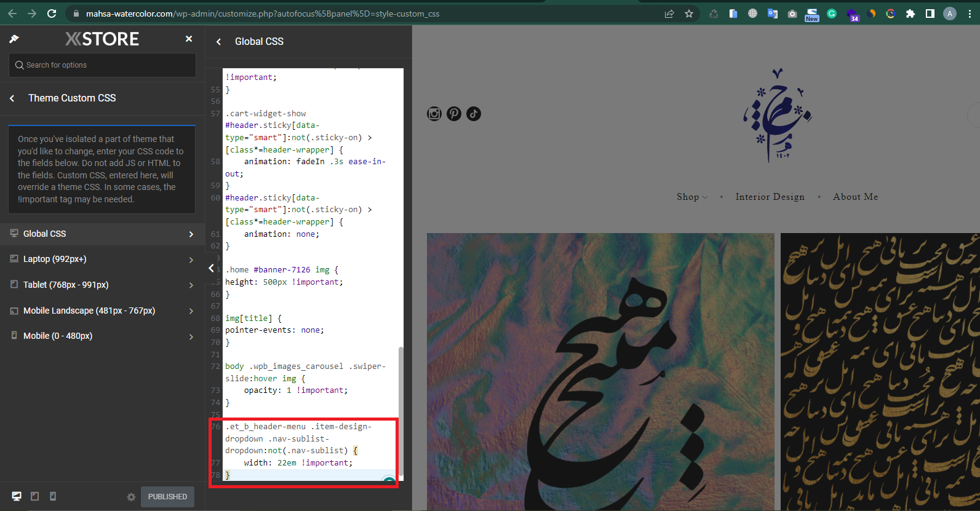Click the pin icon beside XSTORE logo
The height and width of the screenshot is (511, 980).
click(14, 39)
